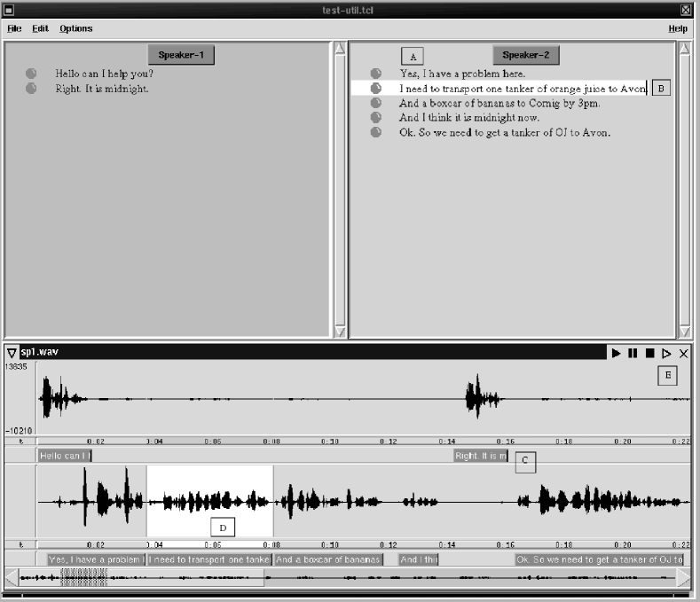Click the outlined play-selection triangle
The height and width of the screenshot is (602, 700).
(666, 353)
